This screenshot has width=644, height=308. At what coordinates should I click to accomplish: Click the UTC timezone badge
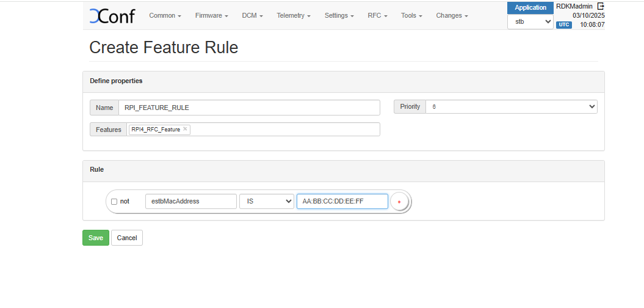pyautogui.click(x=563, y=25)
